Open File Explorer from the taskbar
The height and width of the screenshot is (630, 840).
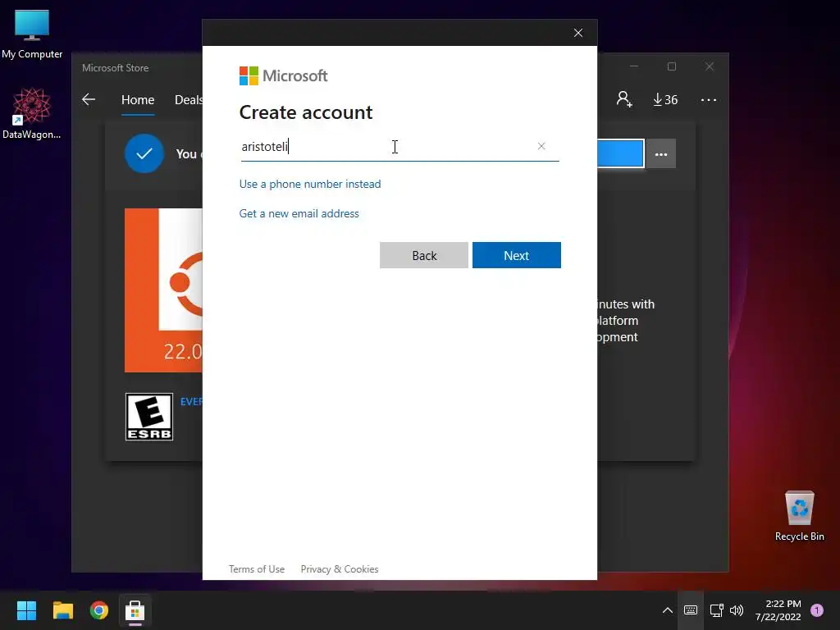tap(62, 610)
